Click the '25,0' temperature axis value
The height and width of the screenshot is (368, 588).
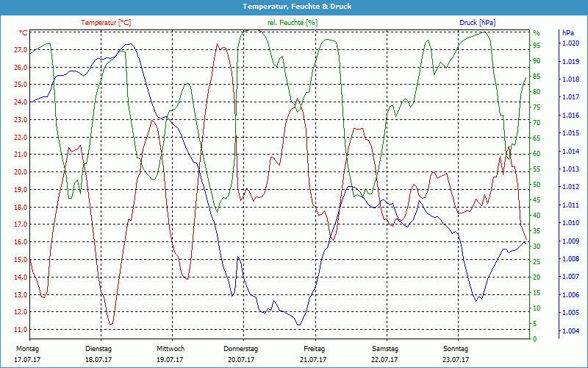21,85
